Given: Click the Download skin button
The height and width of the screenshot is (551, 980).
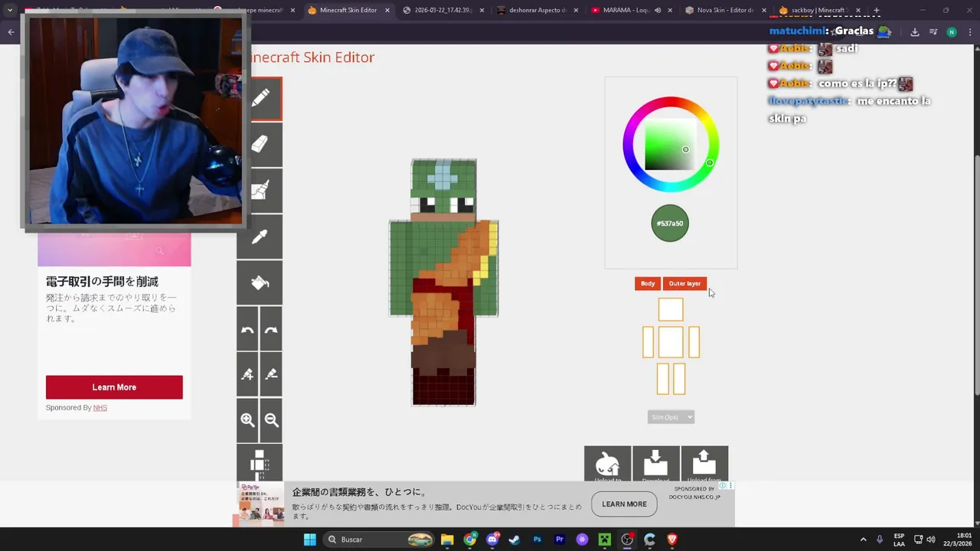Looking at the screenshot, I should pos(656,464).
